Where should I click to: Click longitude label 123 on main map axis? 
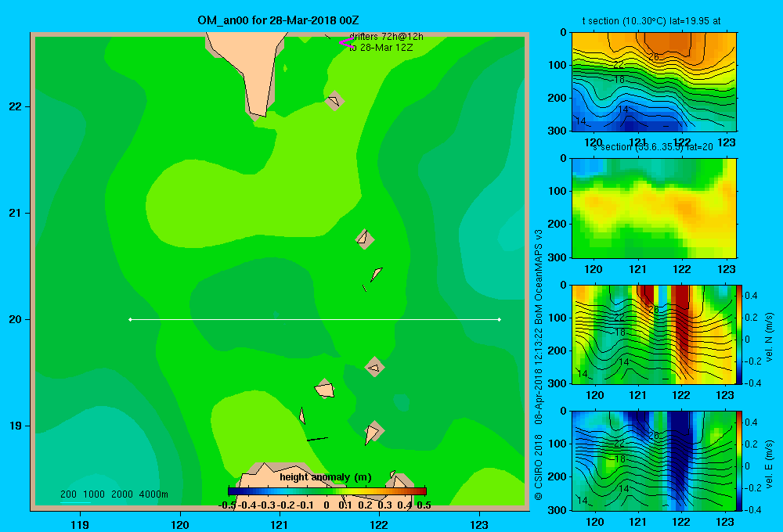pyautogui.click(x=479, y=524)
